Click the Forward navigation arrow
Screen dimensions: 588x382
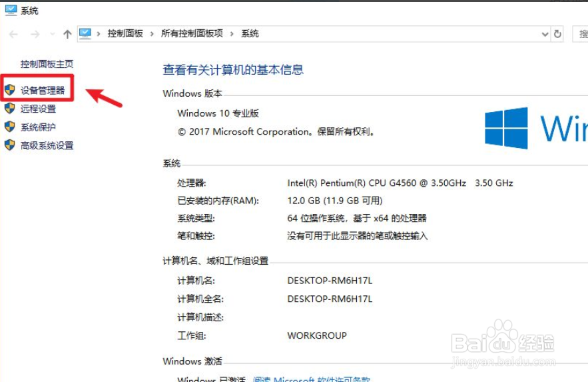[x=35, y=34]
